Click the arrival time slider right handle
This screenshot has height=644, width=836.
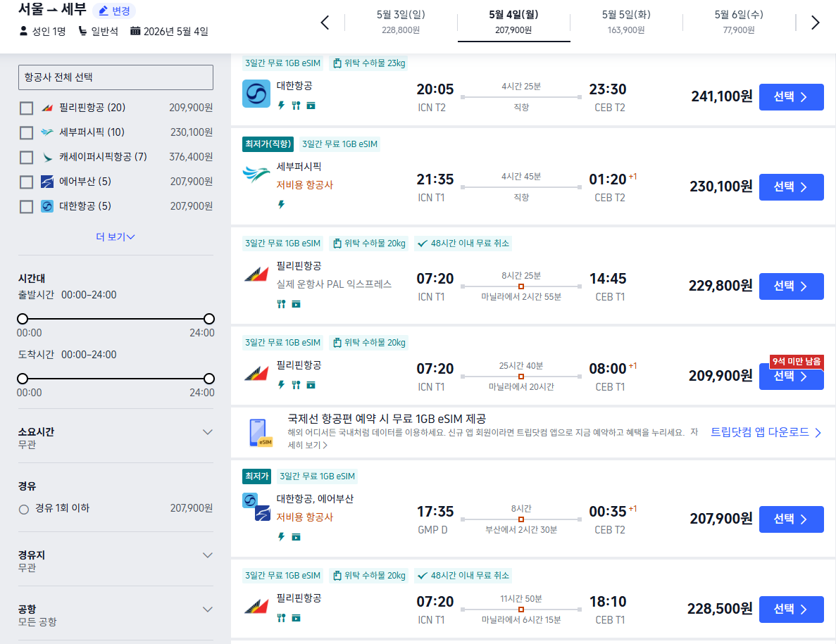[209, 379]
